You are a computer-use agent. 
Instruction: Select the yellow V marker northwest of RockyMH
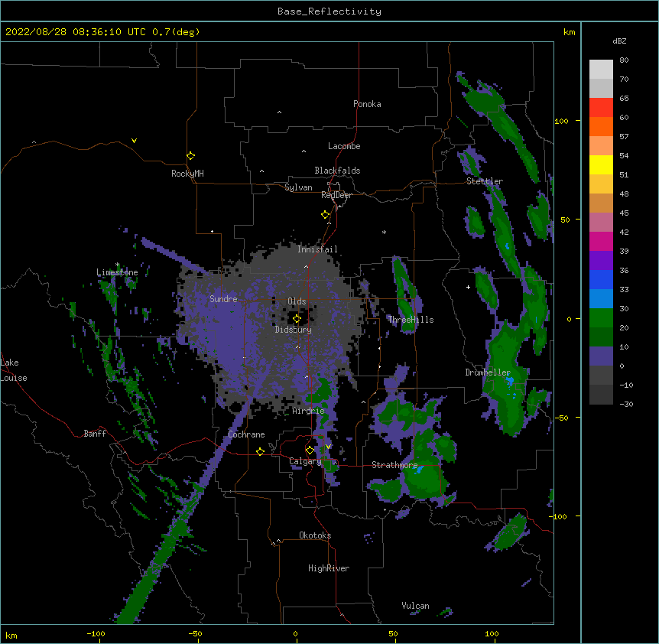coord(134,141)
